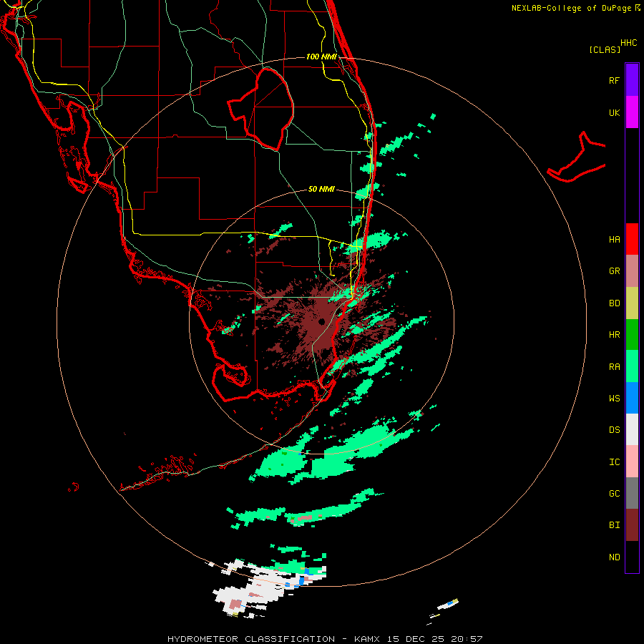Click the DS white legend color swatch
The image size is (644, 644).
[x=632, y=429]
